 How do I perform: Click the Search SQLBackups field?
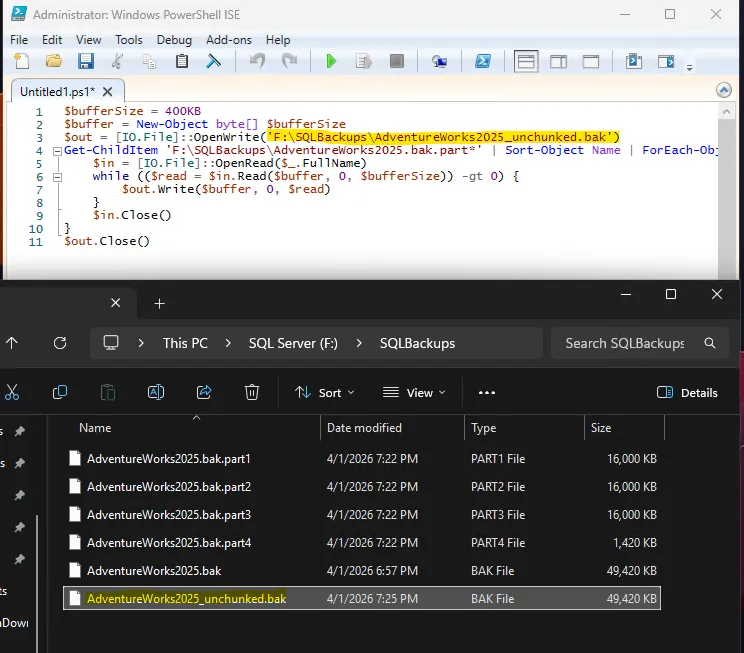639,343
